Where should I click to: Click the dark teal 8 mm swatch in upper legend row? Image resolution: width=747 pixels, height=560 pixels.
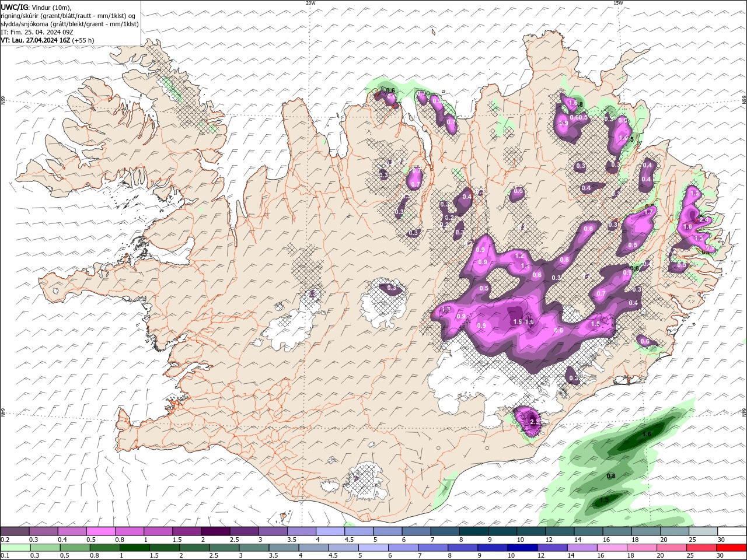point(473,531)
